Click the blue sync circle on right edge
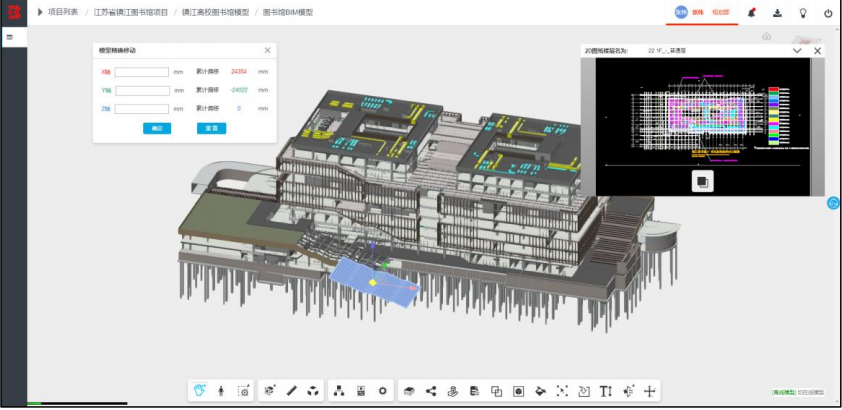This screenshot has width=842, height=410. pos(833,203)
